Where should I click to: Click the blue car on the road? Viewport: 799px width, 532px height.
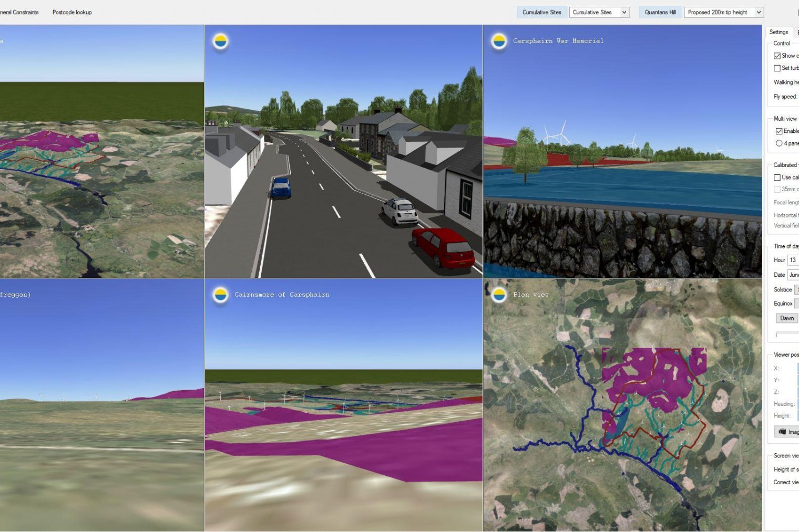pos(281,187)
